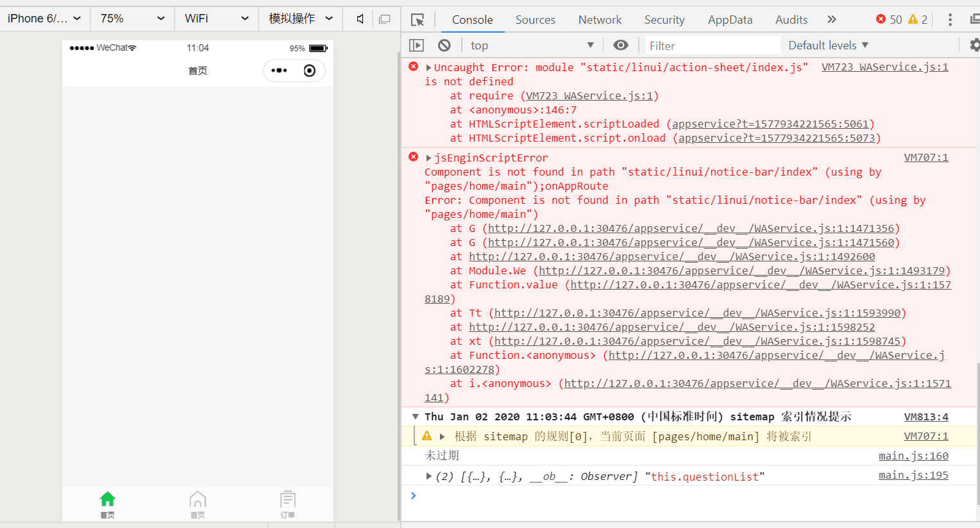Expand the Uncaught Error message details
Image resolution: width=980 pixels, height=528 pixels.
(x=427, y=67)
